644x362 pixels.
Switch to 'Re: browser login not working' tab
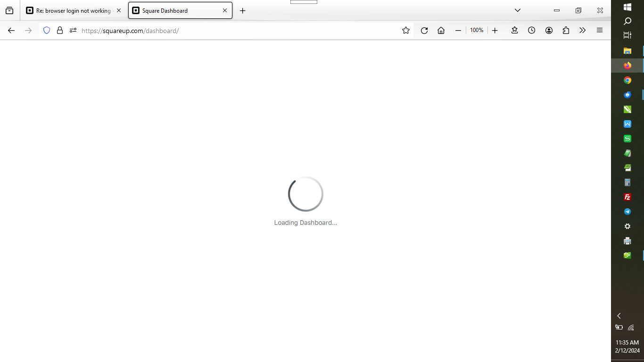pos(73,10)
